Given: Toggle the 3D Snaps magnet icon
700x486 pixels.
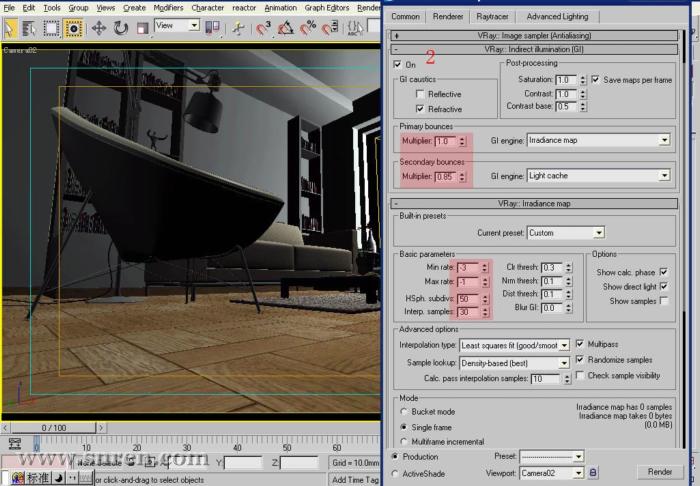Looking at the screenshot, I should [x=264, y=27].
